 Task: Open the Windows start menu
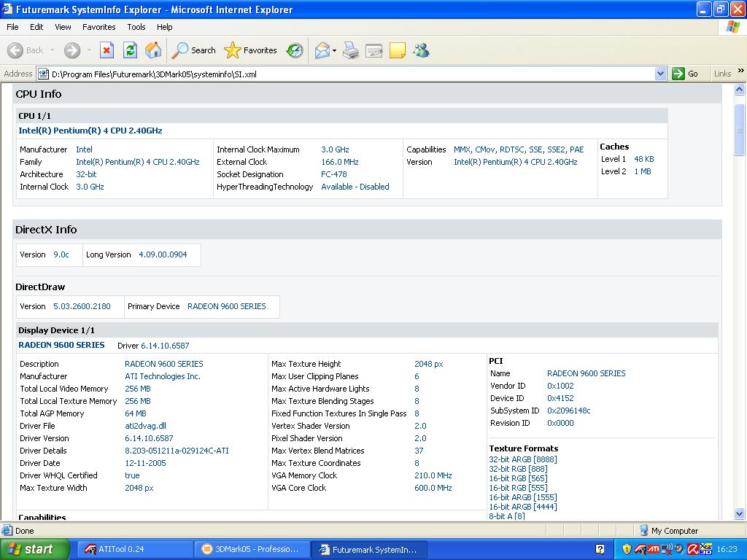tap(34, 550)
